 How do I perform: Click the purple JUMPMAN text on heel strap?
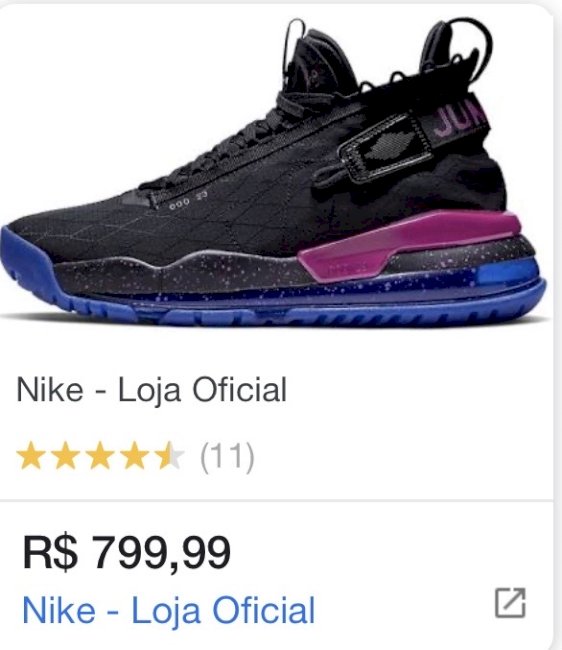click(x=458, y=118)
